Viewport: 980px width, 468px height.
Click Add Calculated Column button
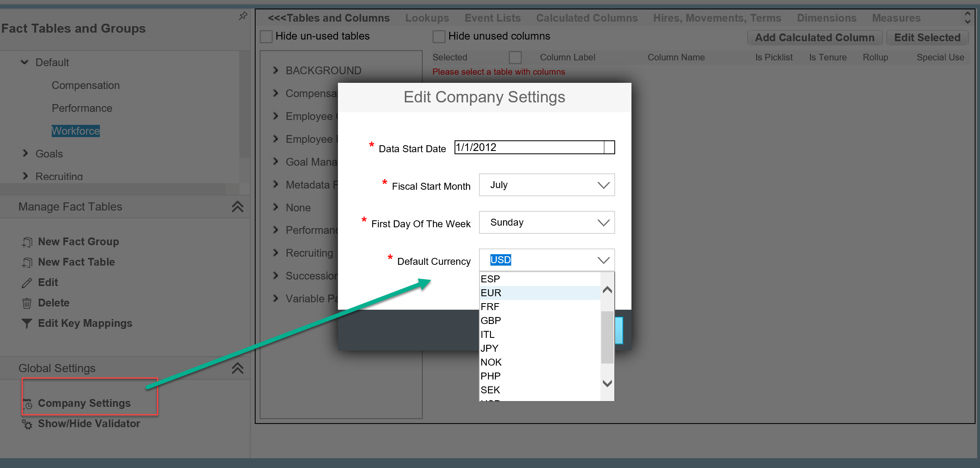click(814, 38)
